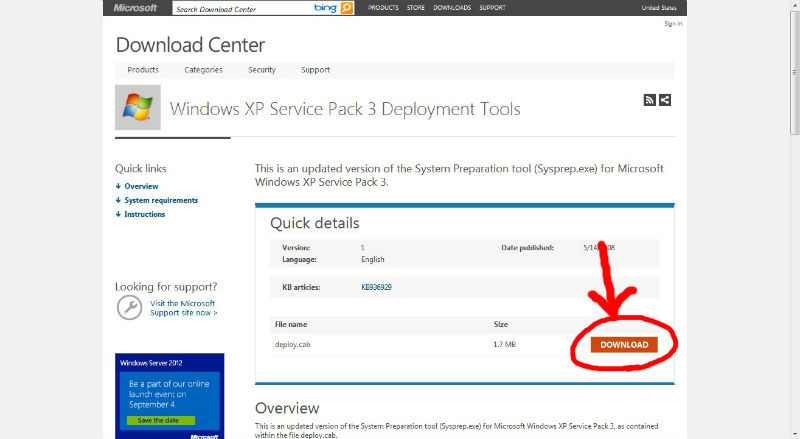Jump to Instructions quick link
This screenshot has width=800, height=439.
[x=145, y=214]
